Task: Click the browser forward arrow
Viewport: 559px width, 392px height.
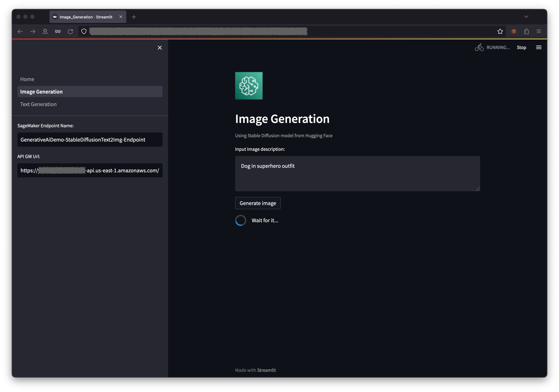Action: pyautogui.click(x=33, y=31)
